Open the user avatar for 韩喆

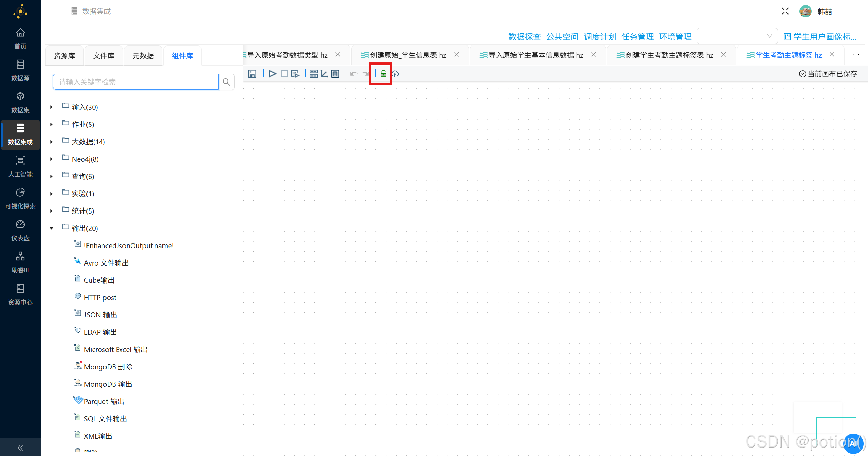pos(805,11)
